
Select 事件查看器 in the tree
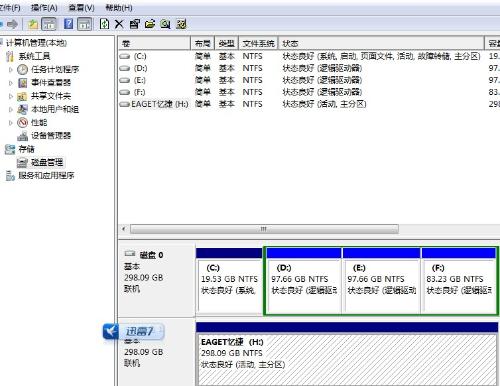(51, 82)
